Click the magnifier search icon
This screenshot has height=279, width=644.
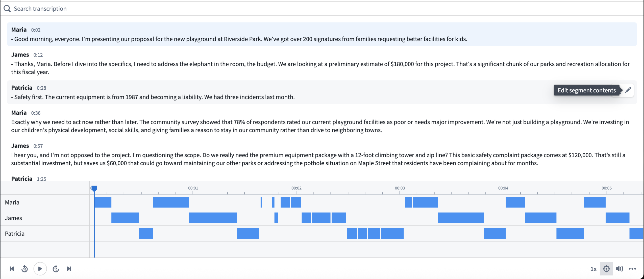[x=7, y=9]
